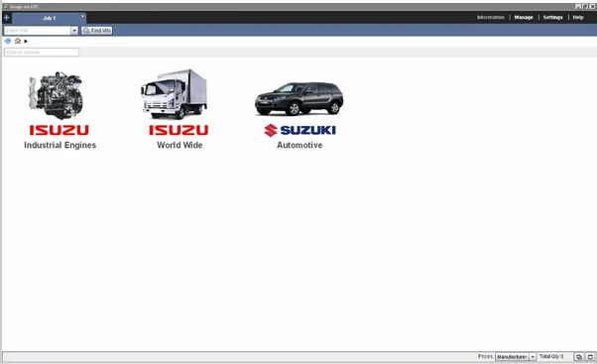Open Isuzu World Wide truck catalog
The height and width of the screenshot is (364, 597).
(175, 94)
